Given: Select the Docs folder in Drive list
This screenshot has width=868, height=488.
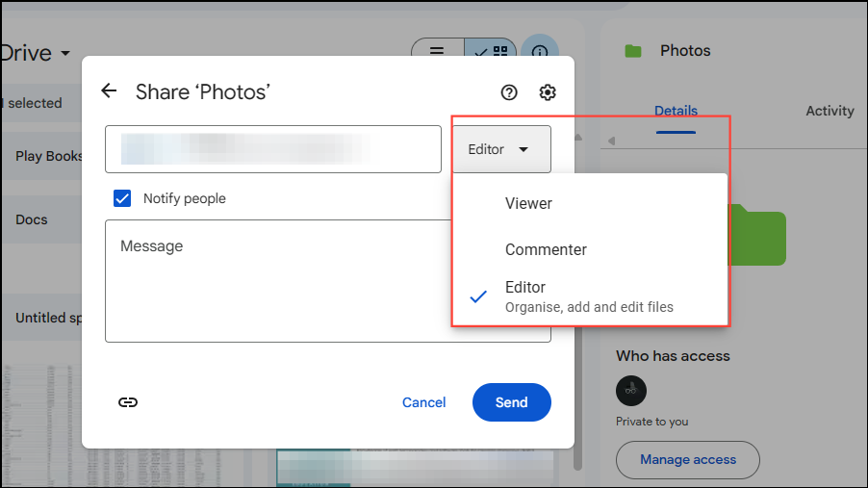Looking at the screenshot, I should 42,219.
